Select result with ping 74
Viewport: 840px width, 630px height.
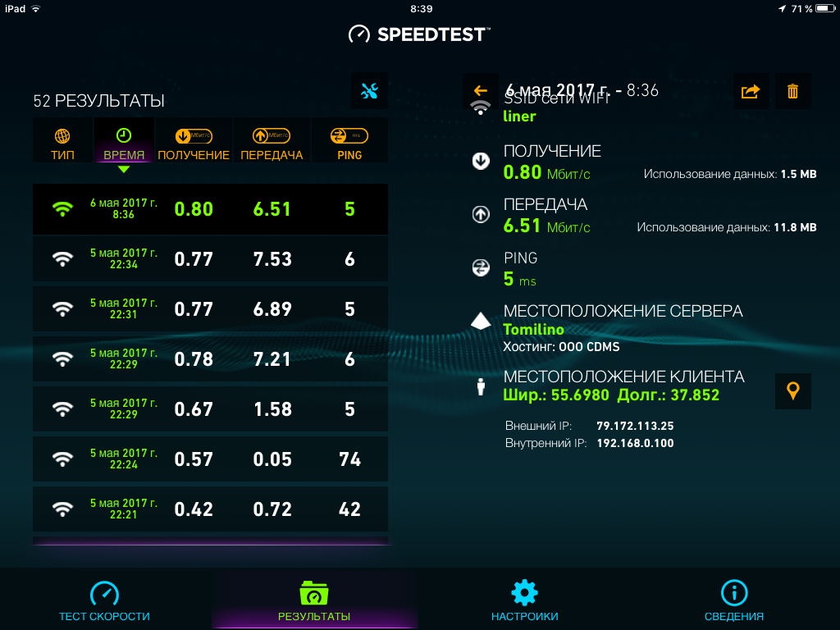(x=211, y=459)
